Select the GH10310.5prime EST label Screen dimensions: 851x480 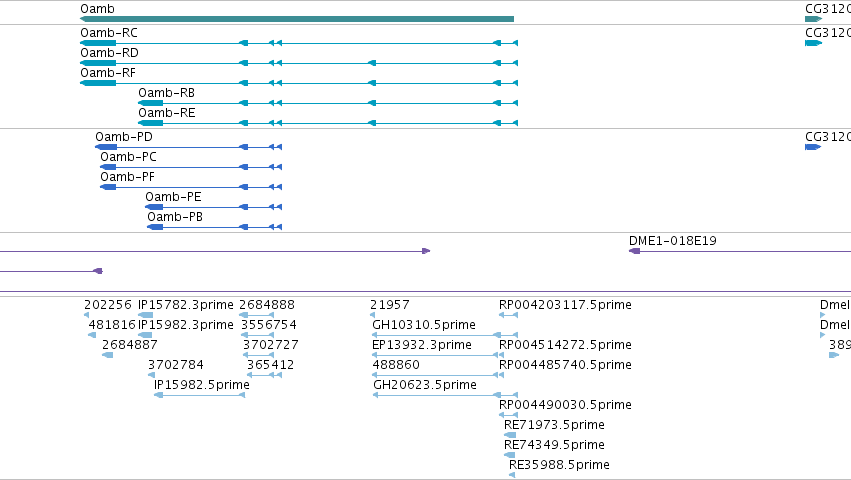coord(424,325)
